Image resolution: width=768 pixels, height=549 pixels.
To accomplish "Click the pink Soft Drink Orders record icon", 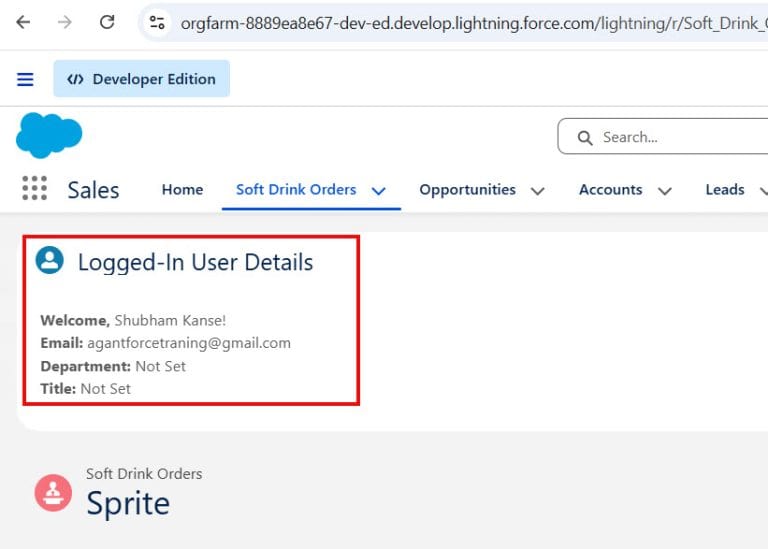I will click(x=53, y=493).
